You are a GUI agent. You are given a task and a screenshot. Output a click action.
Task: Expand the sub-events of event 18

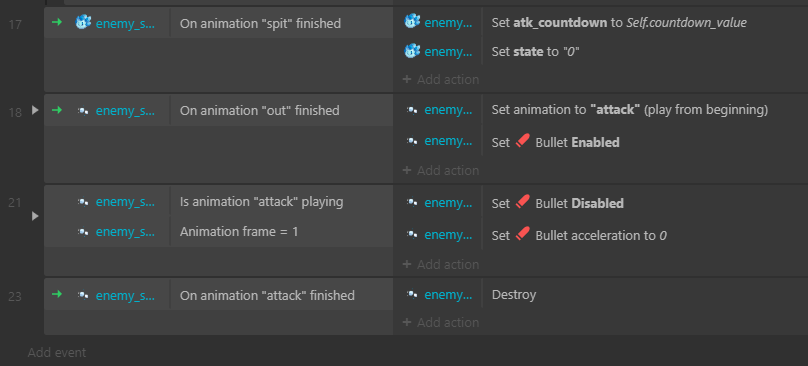(35, 110)
